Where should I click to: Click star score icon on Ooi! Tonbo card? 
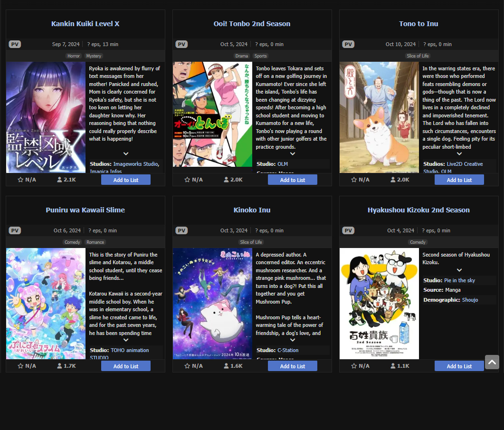(187, 180)
